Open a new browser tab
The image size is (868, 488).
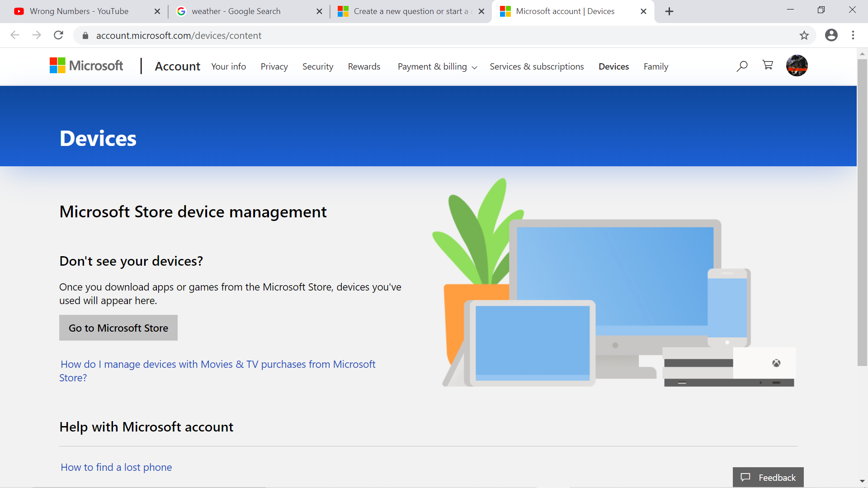pyautogui.click(x=670, y=11)
